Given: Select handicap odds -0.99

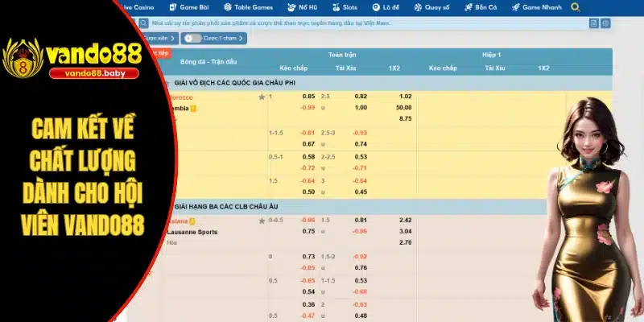Looking at the screenshot, I should coord(308,108).
